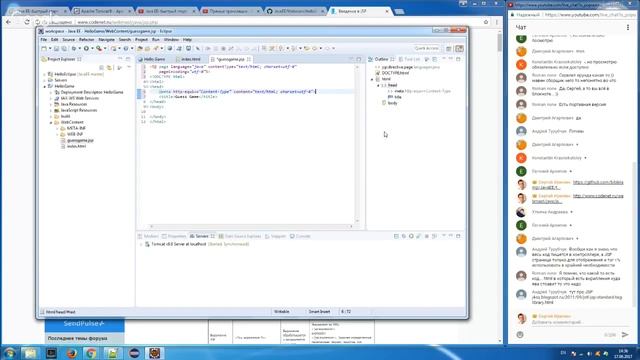Screen dimensions: 640x360
Task: Open the Data Source Explorer tab
Action: [240, 236]
